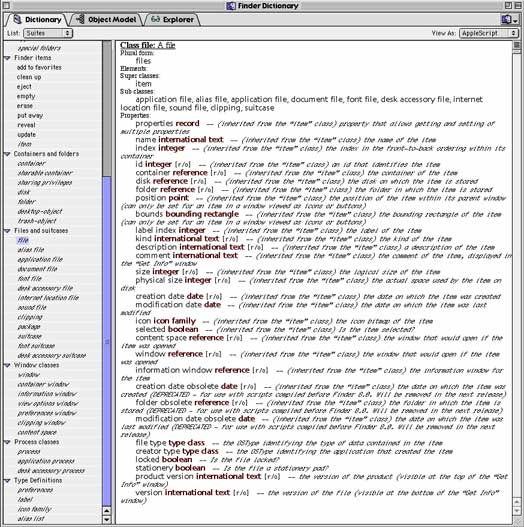Select the 'application process' class
Screen dimensions: 524x527
[x=46, y=461]
